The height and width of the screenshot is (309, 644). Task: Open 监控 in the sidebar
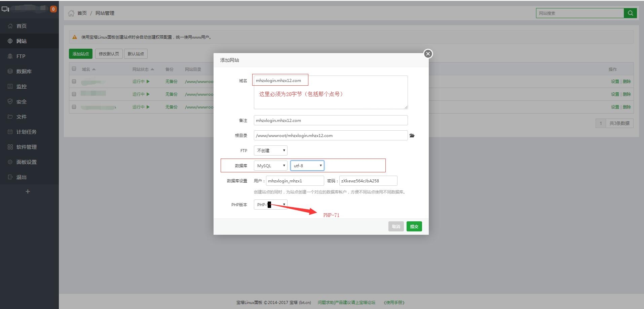click(x=29, y=86)
